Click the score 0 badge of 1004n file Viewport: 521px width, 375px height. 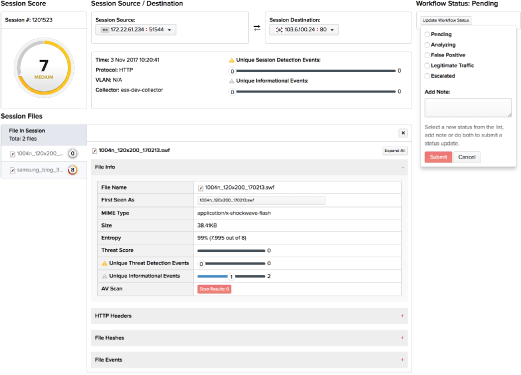pos(72,153)
